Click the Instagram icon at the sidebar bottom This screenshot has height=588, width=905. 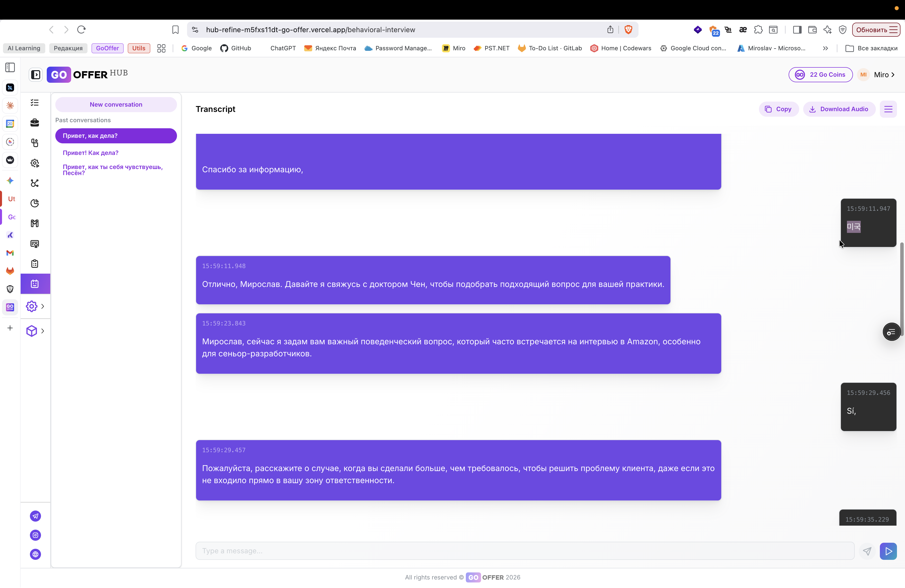(x=35, y=535)
